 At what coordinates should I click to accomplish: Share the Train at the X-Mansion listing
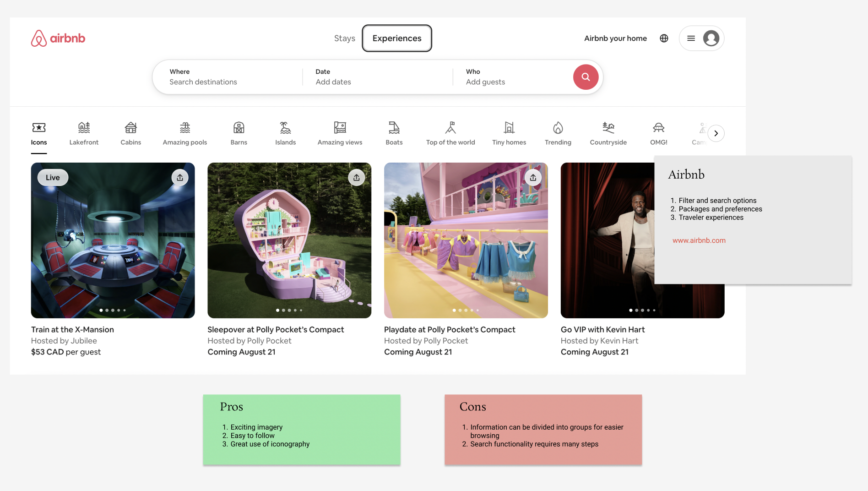(x=180, y=178)
